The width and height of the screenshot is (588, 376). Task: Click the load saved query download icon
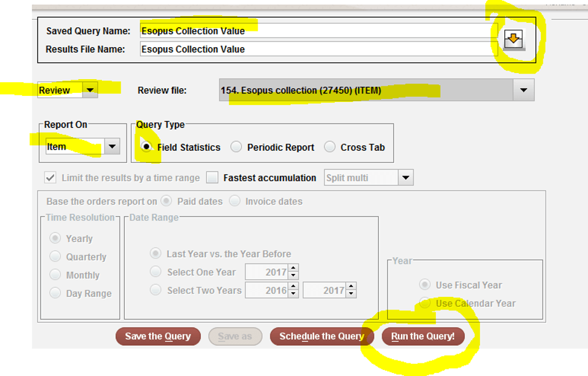click(x=513, y=39)
